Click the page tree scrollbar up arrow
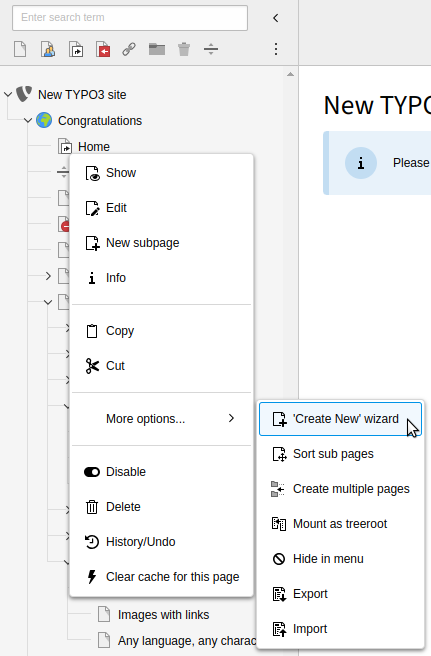The height and width of the screenshot is (656, 431). tap(290, 74)
